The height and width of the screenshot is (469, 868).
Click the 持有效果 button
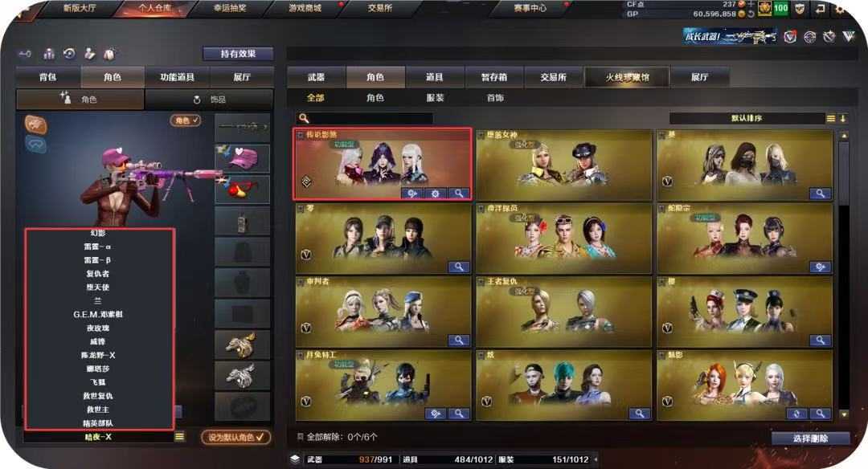[238, 54]
